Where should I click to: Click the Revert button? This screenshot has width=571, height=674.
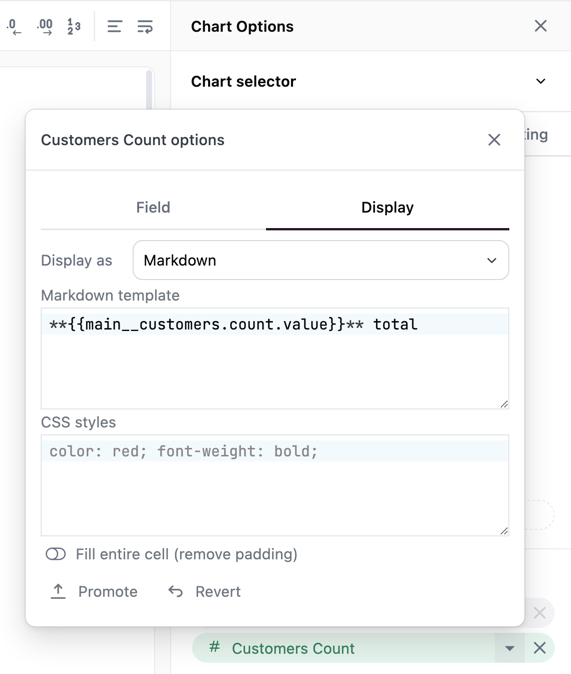(204, 591)
